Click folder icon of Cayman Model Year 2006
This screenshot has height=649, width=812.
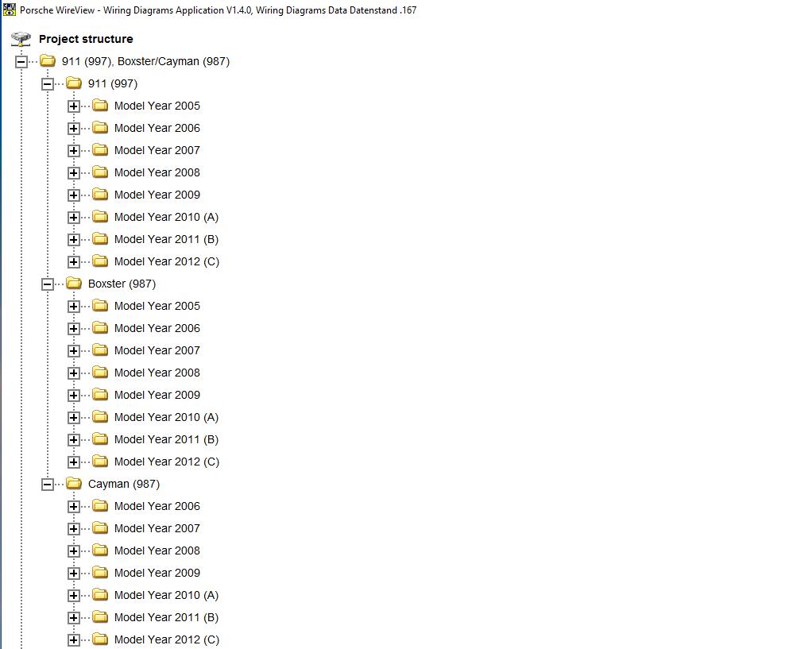[100, 506]
